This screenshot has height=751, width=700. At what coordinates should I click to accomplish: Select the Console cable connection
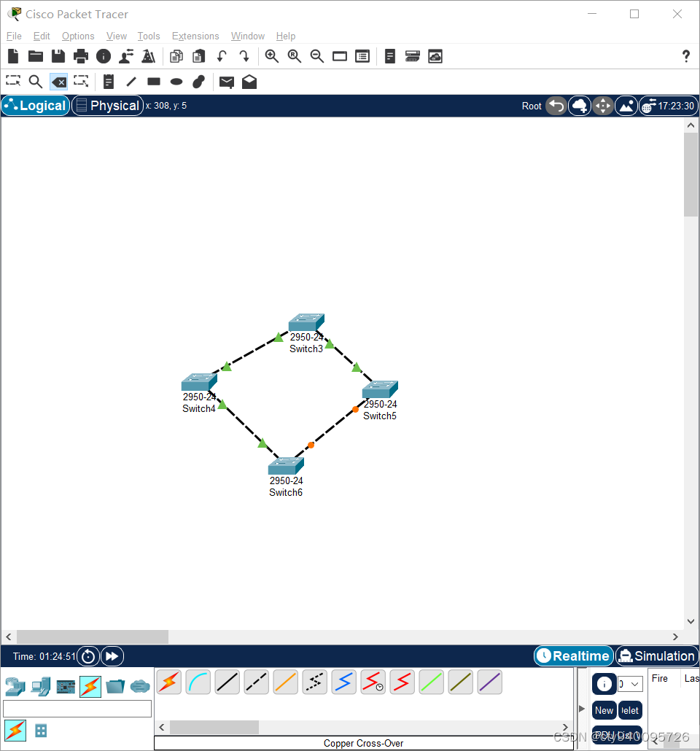[198, 682]
